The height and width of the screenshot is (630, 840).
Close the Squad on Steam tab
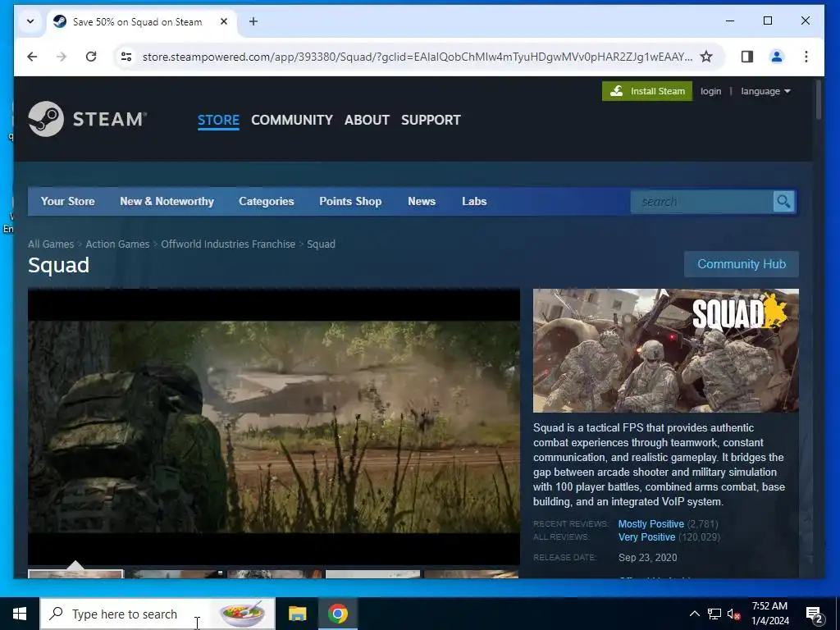pyautogui.click(x=224, y=21)
